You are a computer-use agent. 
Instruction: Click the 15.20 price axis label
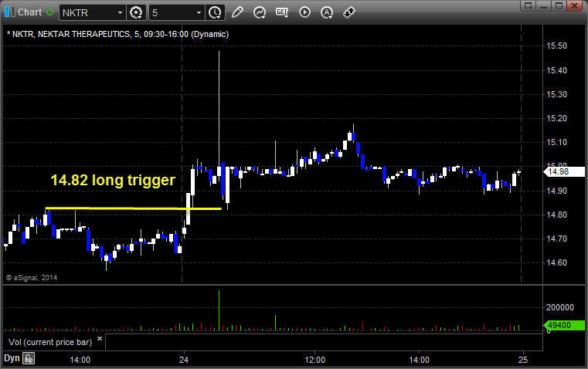[x=557, y=118]
